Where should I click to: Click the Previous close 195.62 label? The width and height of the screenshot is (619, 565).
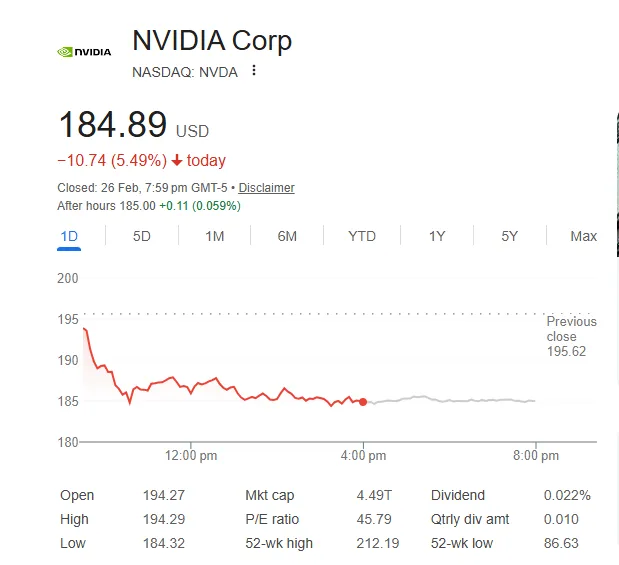tap(571, 336)
